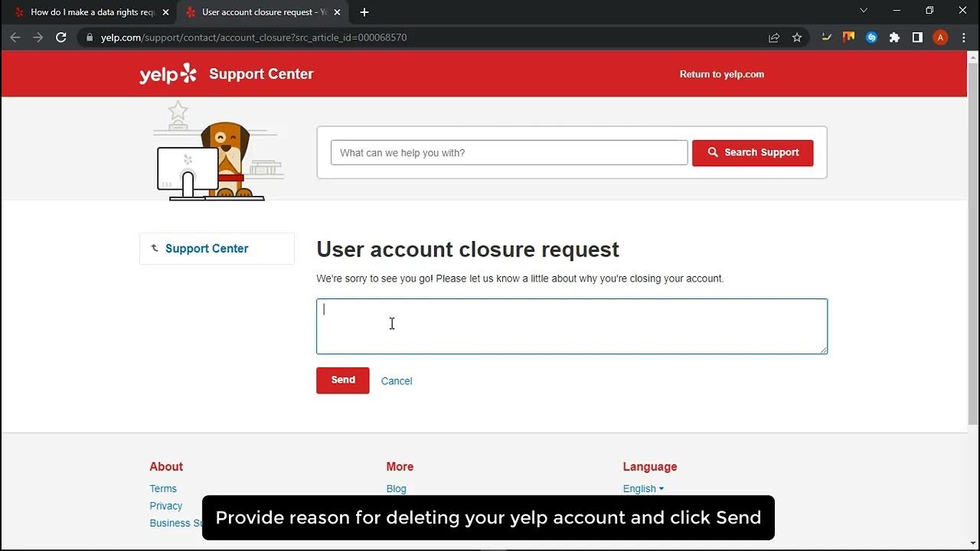Viewport: 980px width, 551px height.
Task: Click inside the closure reason text area
Action: pyautogui.click(x=572, y=327)
